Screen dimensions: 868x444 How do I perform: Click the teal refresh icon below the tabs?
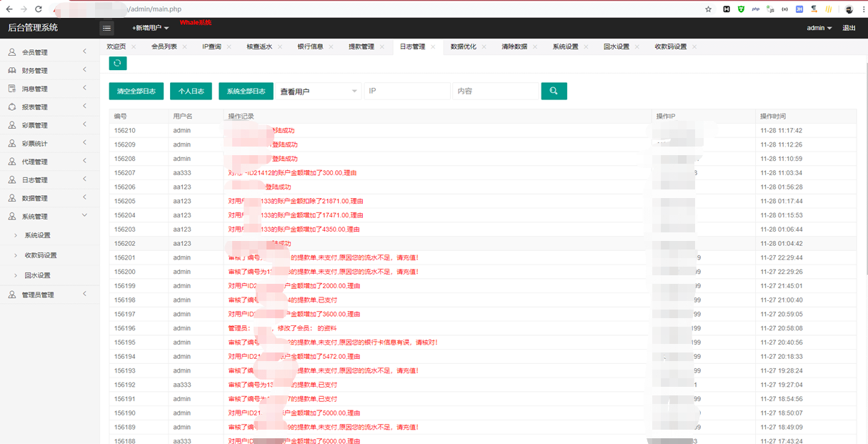point(117,64)
